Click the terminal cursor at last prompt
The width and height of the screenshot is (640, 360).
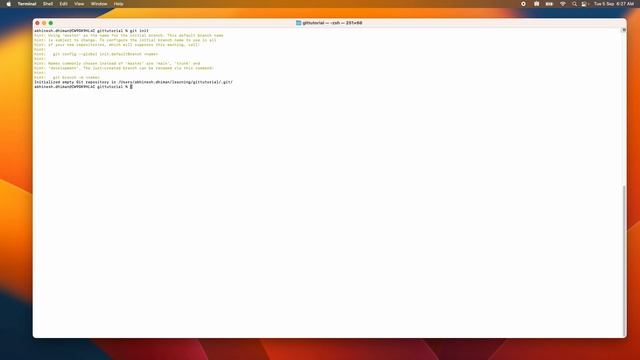tap(131, 87)
